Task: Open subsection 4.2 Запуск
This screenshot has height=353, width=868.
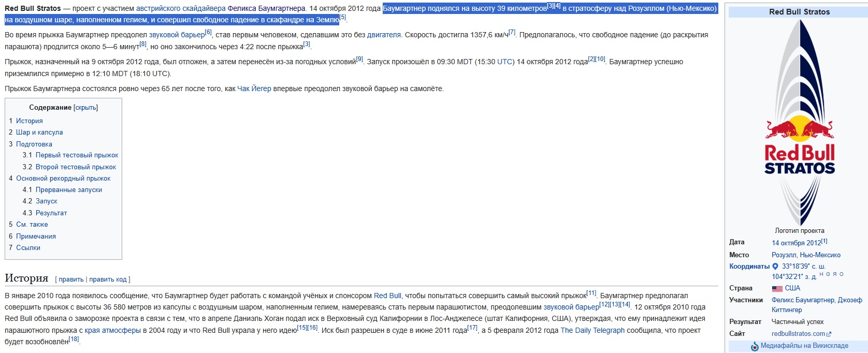Action: point(47,201)
